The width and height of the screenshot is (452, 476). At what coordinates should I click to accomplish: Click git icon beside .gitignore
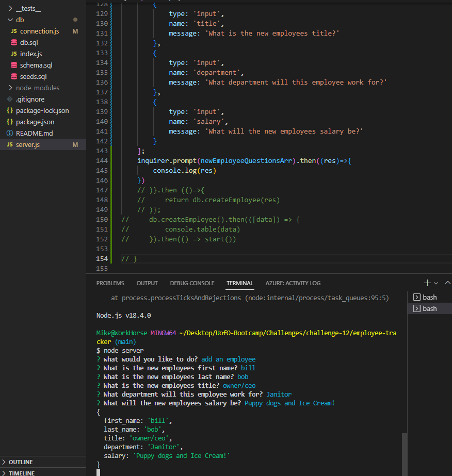(10, 99)
